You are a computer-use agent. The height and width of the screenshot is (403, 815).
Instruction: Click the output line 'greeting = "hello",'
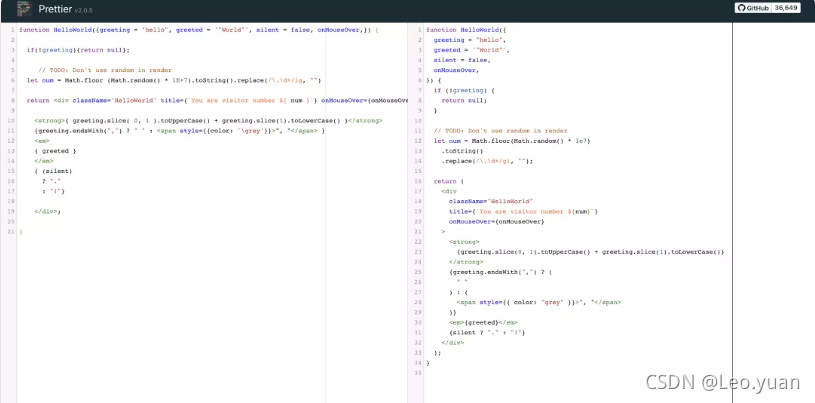470,40
